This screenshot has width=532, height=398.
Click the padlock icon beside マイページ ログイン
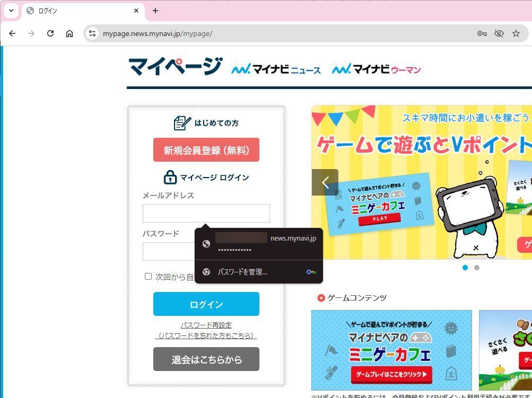[170, 178]
